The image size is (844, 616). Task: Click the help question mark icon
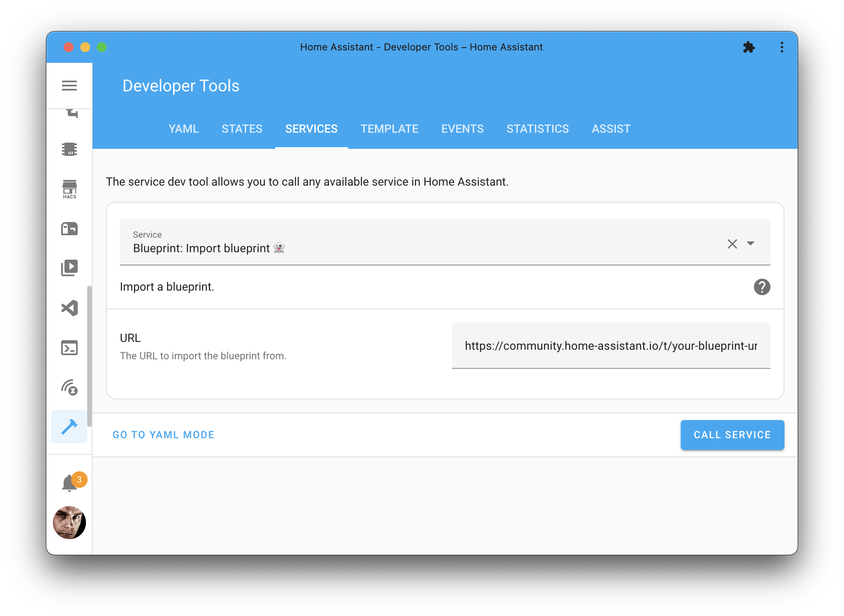pos(762,287)
